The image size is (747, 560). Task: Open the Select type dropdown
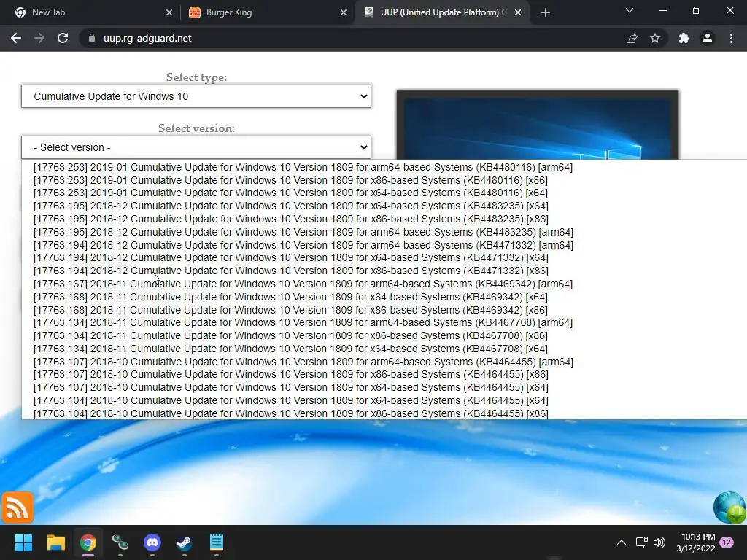point(196,96)
